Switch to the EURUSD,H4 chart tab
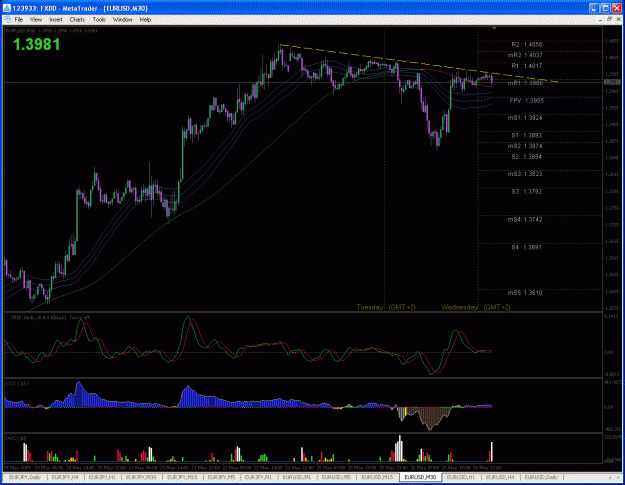Screen dimensions: 625x485 (499, 477)
